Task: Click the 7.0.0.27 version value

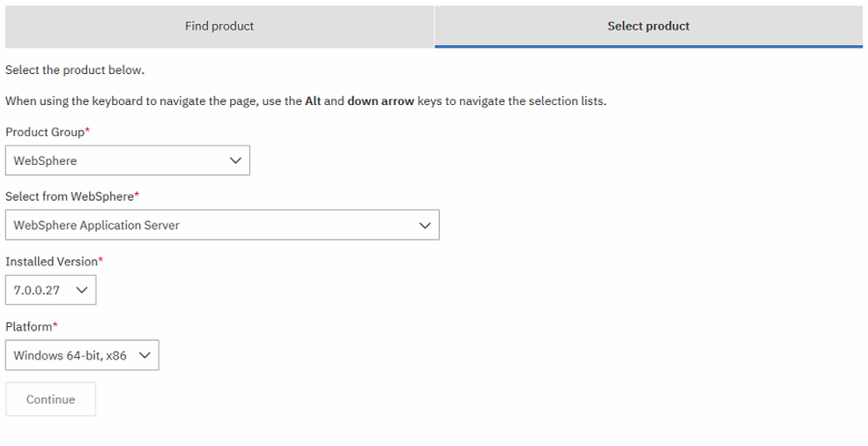Action: [36, 290]
